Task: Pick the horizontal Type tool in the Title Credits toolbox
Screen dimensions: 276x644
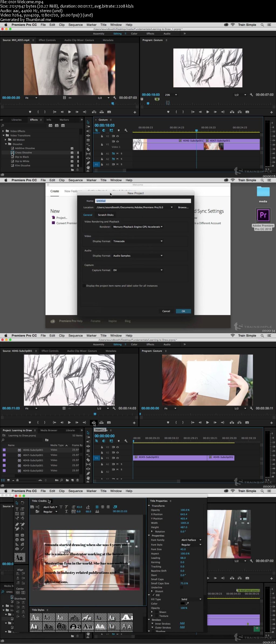Action: pos(17,509)
